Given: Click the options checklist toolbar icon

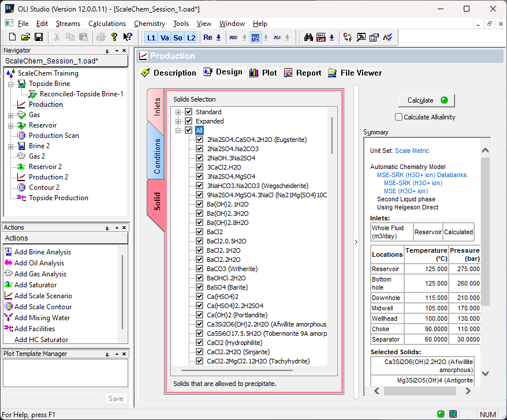Looking at the screenshot, I should pos(374,37).
